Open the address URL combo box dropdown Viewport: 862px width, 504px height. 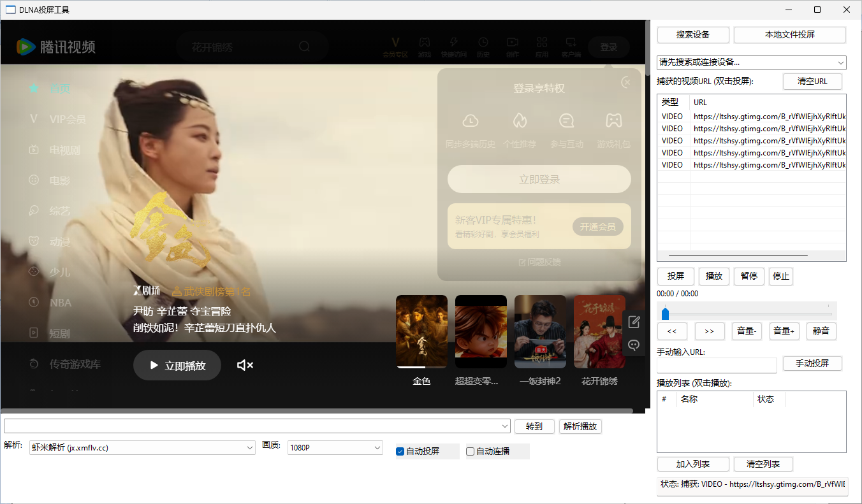coord(506,426)
